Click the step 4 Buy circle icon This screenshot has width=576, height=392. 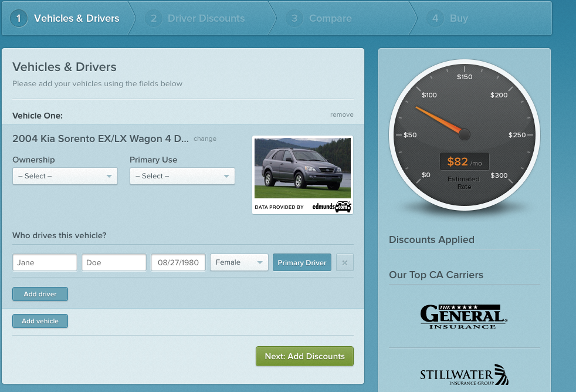[x=435, y=18]
